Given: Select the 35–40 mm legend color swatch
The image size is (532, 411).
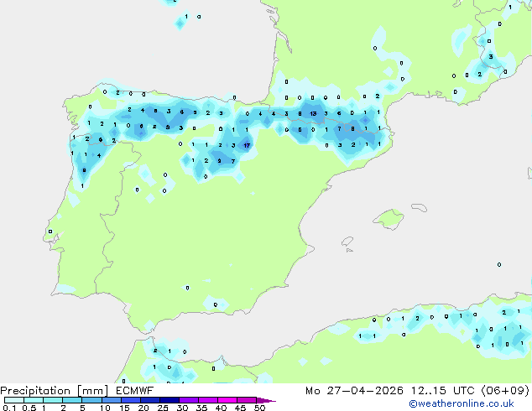Looking at the screenshot, I should point(207,400).
